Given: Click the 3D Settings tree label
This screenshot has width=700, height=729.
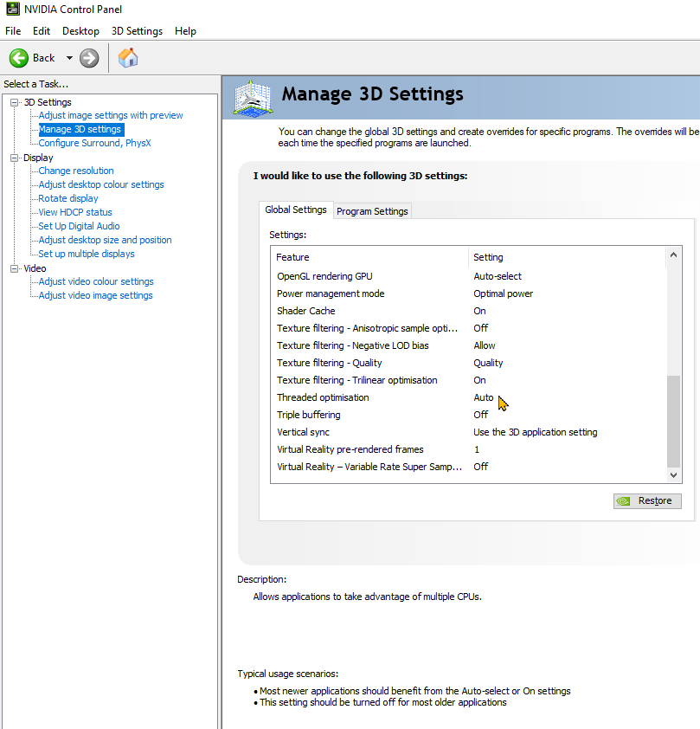Looking at the screenshot, I should pos(48,102).
